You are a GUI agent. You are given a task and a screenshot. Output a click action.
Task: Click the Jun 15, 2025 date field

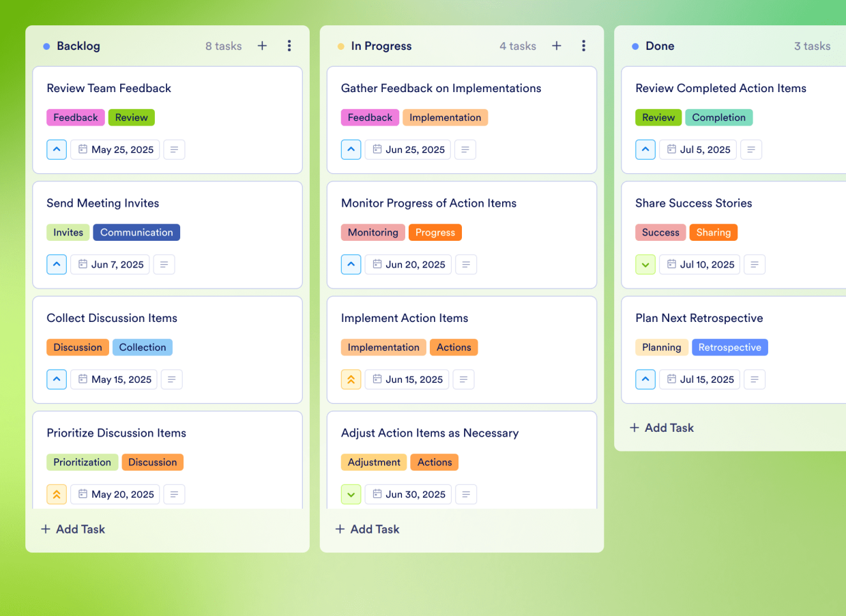point(407,379)
